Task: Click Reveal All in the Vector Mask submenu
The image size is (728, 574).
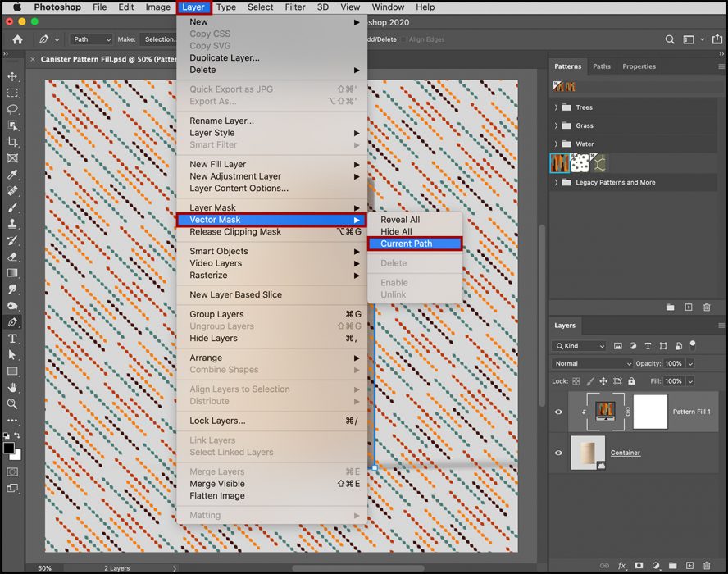Action: click(400, 220)
